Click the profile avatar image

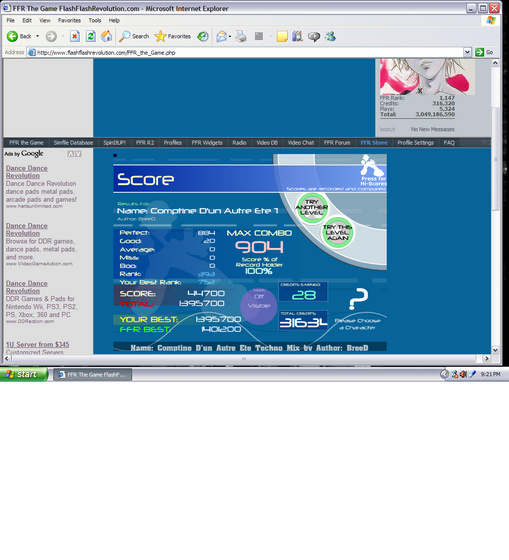[428, 77]
